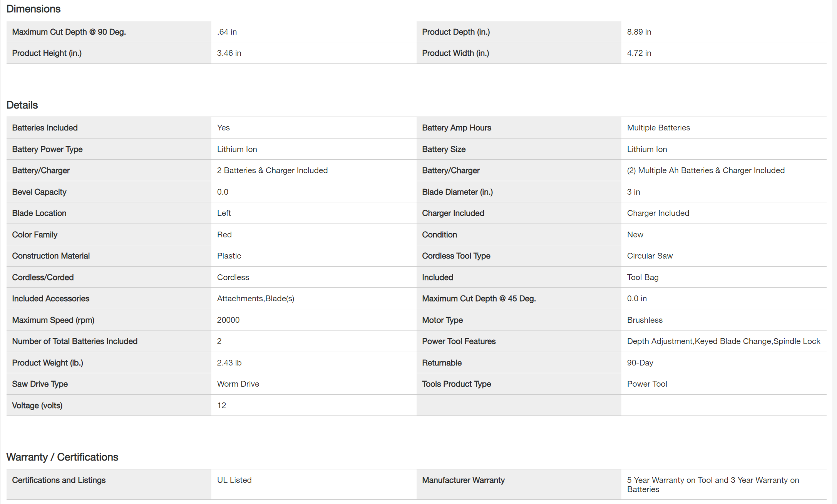Image resolution: width=837 pixels, height=504 pixels.
Task: Select the Battery Amp Hours label
Action: [456, 128]
